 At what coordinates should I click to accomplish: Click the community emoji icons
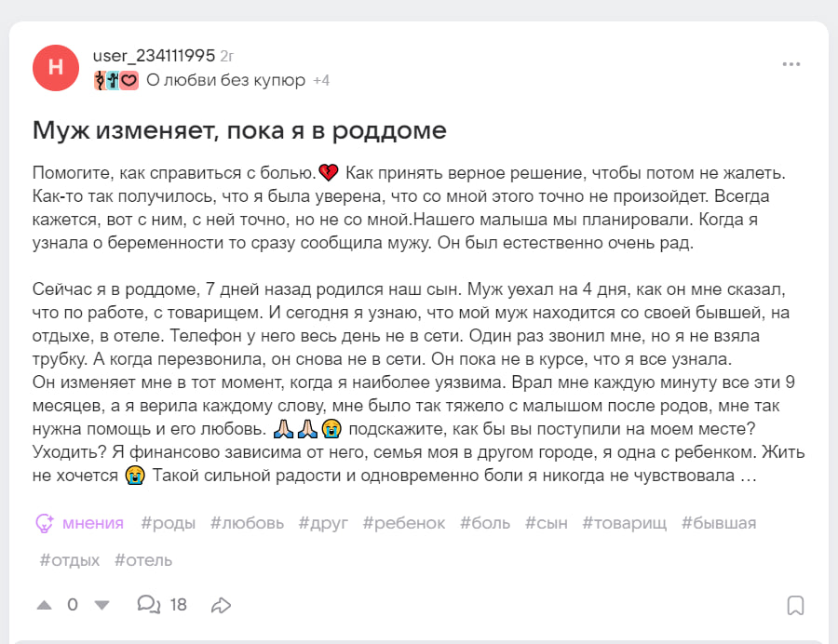(116, 81)
